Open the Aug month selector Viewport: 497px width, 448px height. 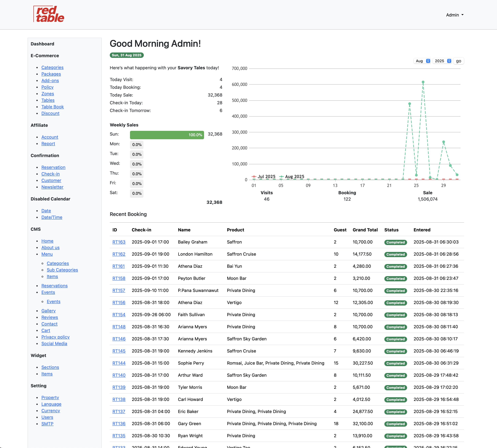422,61
